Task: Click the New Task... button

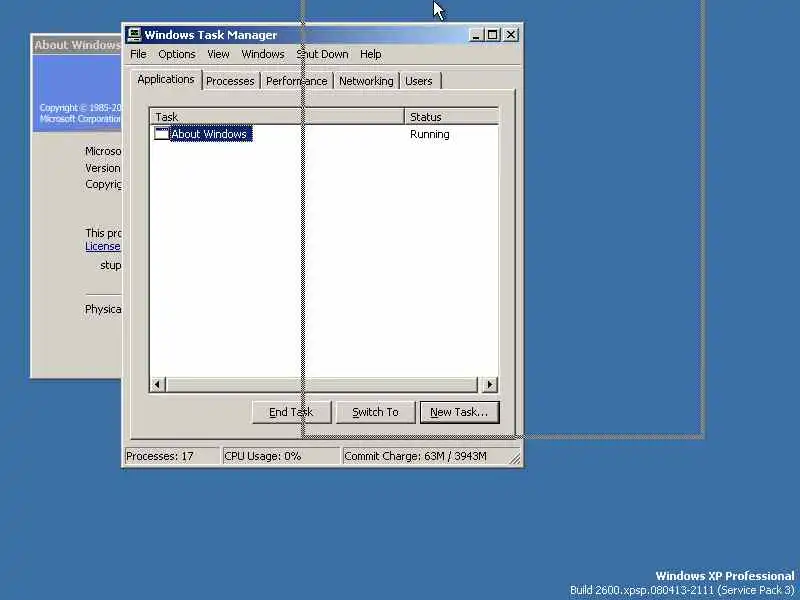Action: pyautogui.click(x=459, y=412)
